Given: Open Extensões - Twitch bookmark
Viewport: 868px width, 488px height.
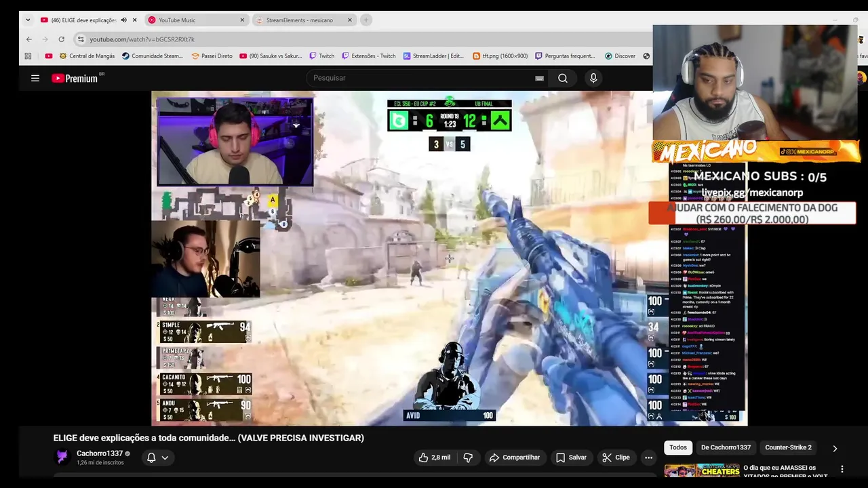Looking at the screenshot, I should 369,56.
